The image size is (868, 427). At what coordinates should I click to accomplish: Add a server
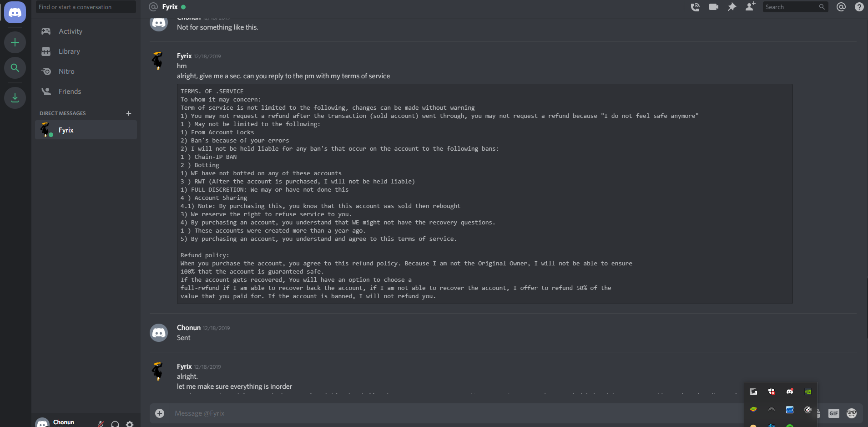coord(15,42)
